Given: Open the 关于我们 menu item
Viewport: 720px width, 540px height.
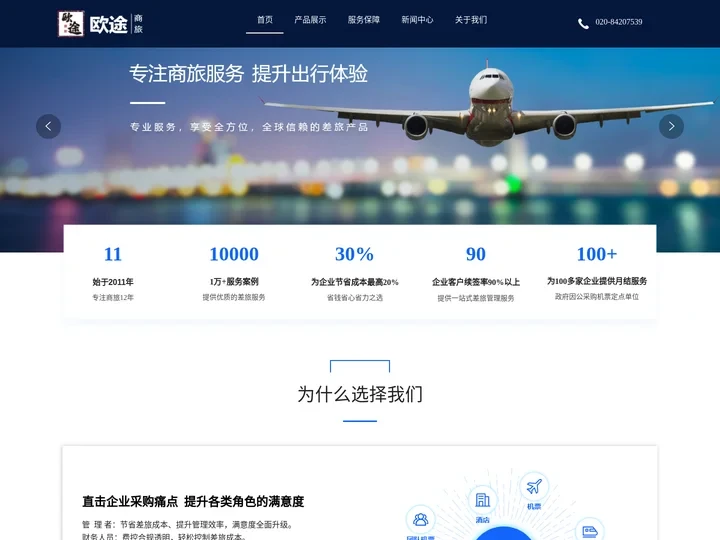Looking at the screenshot, I should [x=471, y=20].
